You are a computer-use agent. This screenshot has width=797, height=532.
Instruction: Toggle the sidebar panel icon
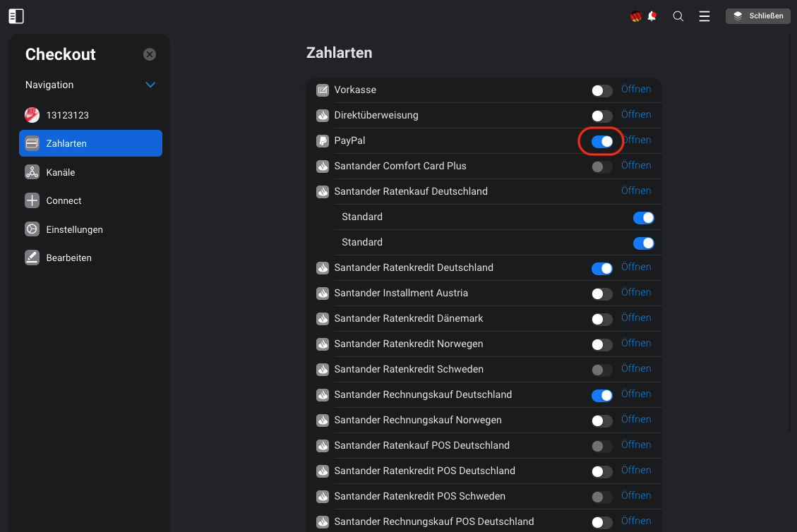pyautogui.click(x=16, y=16)
